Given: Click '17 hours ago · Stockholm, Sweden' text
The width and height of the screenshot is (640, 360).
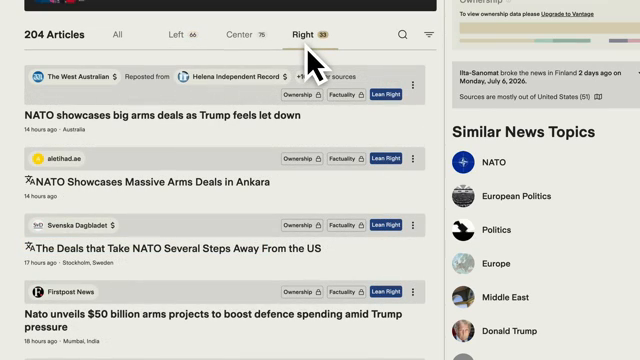Looking at the screenshot, I should pyautogui.click(x=69, y=263).
